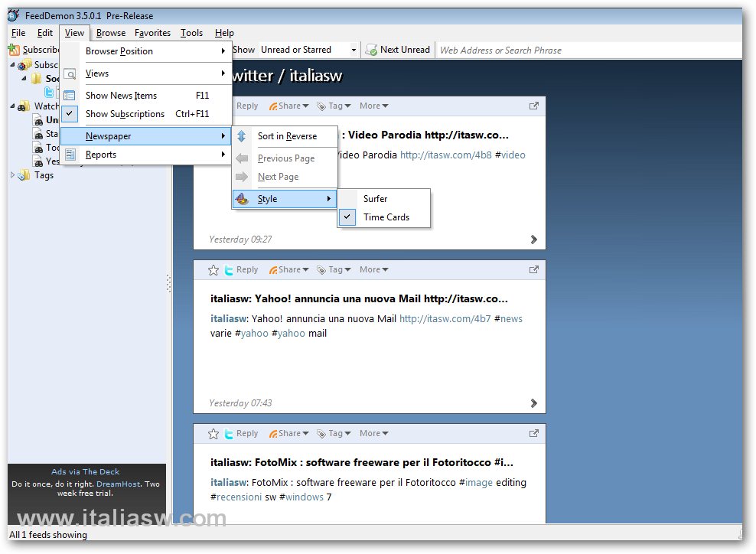Open More dropdown on the FotoMix tweet
756x554 pixels.
373,433
